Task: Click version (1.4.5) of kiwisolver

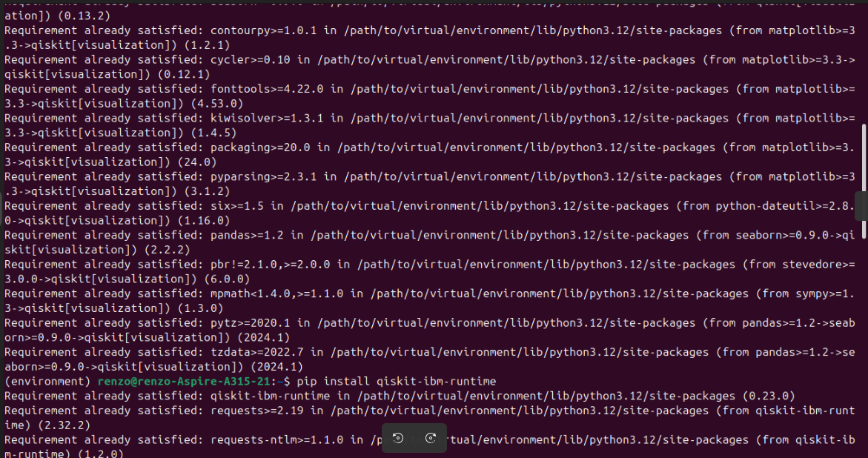Action: tap(213, 133)
